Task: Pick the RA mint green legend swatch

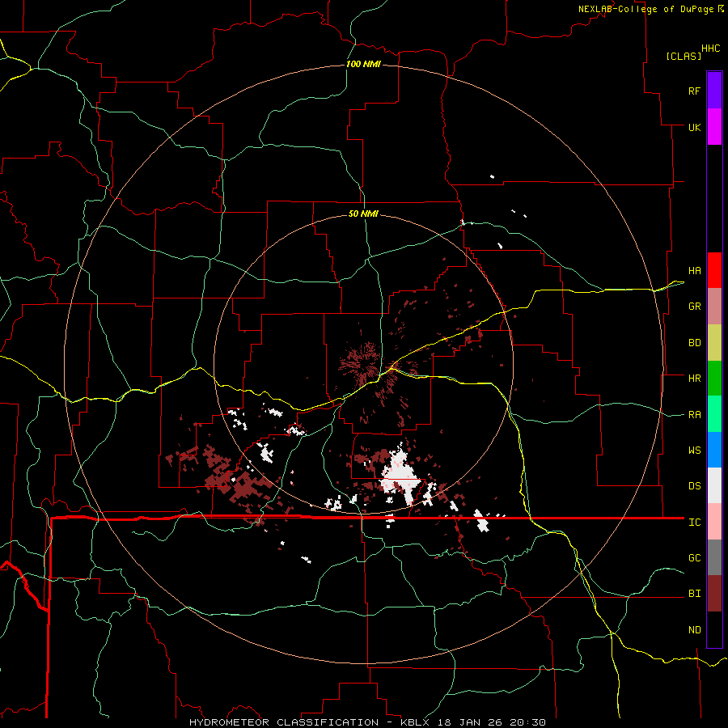Action: pos(714,414)
